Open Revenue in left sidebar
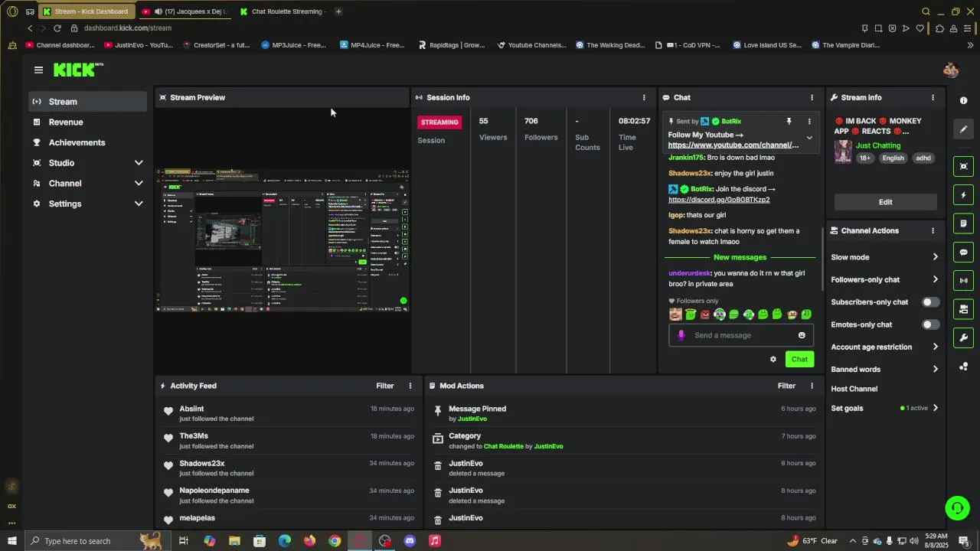Viewport: 980px width, 551px height. click(x=88, y=122)
